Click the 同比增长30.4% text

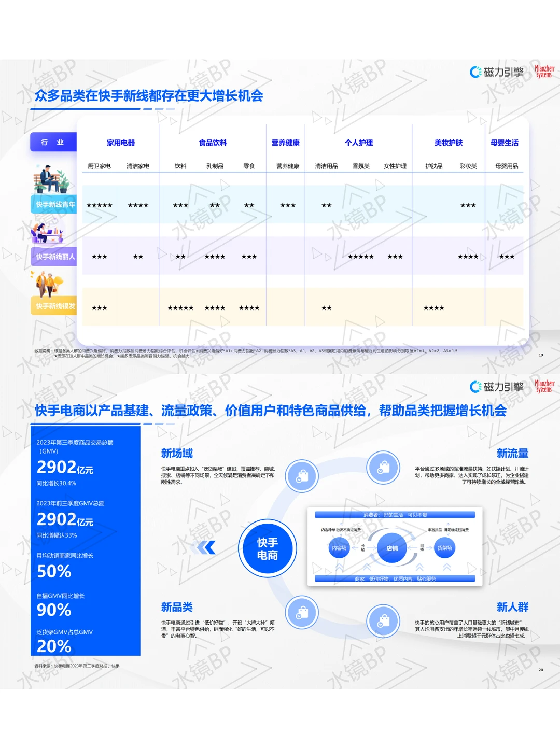point(56,483)
